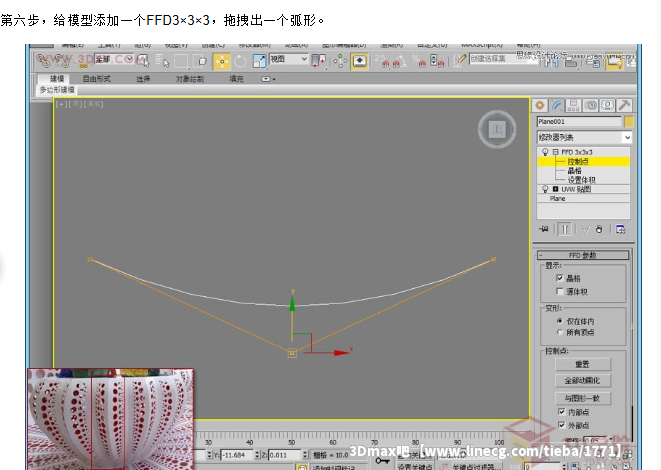
Task: Open the Motion command panel tab
Action: tap(591, 105)
